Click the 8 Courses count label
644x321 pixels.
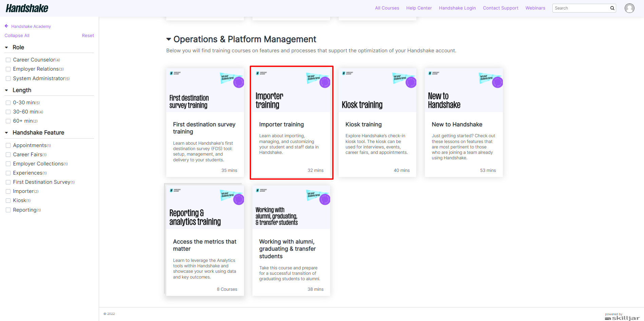click(x=227, y=289)
